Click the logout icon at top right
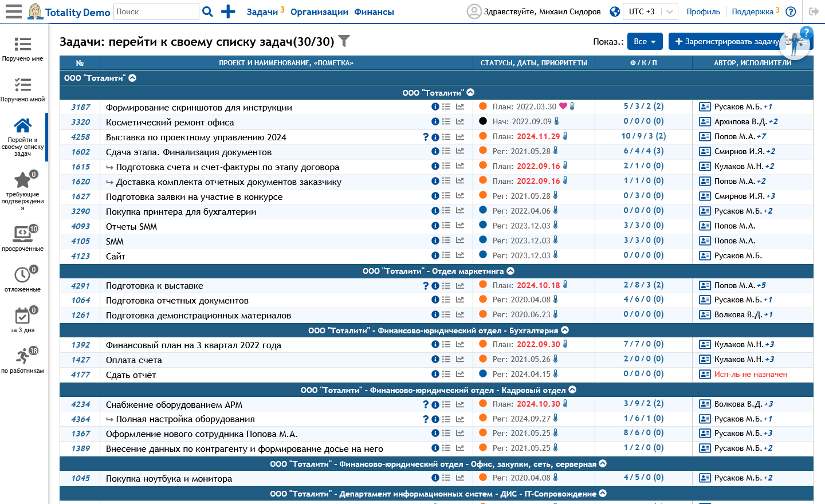Screen dimensions: 825x504 pyautogui.click(x=813, y=11)
